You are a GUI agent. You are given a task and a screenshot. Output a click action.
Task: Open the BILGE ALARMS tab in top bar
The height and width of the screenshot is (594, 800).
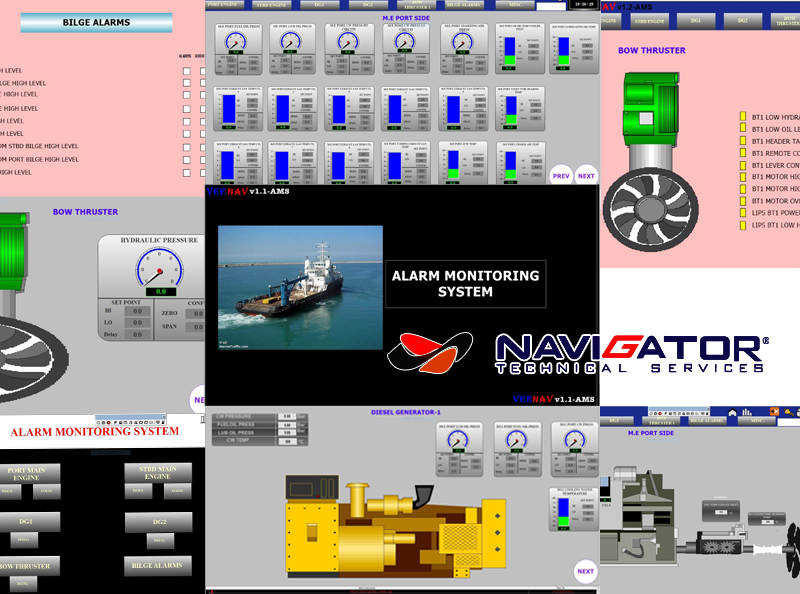coord(466,5)
